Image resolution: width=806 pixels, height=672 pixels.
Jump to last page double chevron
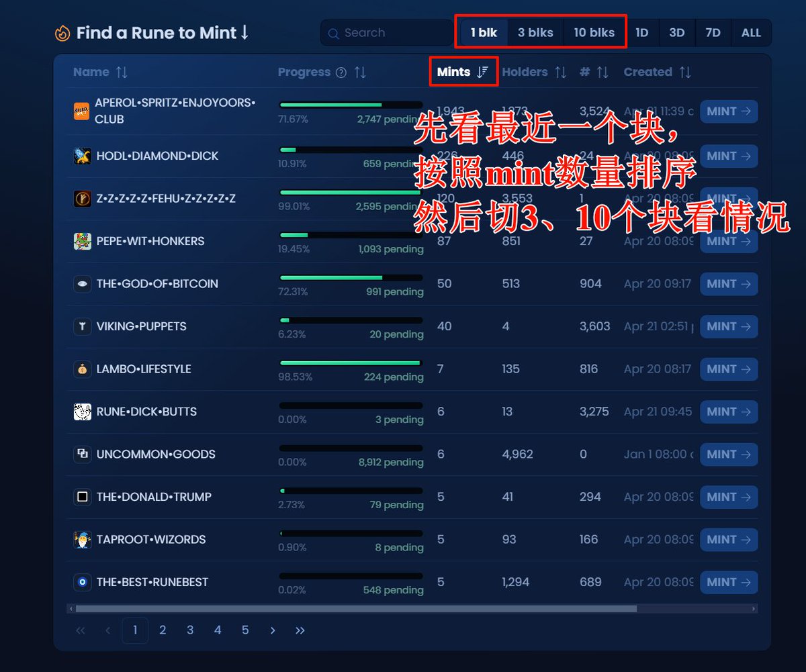pyautogui.click(x=300, y=630)
